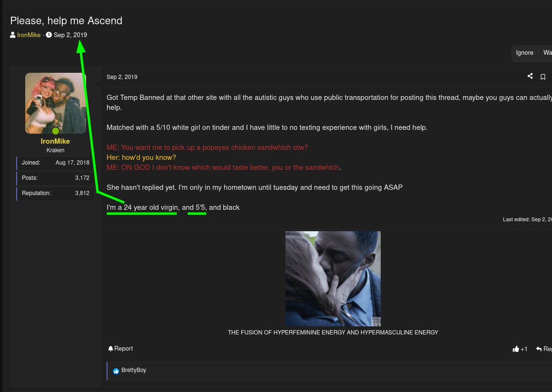Click the Reputation count 3,812
The image size is (552, 392).
coord(82,193)
